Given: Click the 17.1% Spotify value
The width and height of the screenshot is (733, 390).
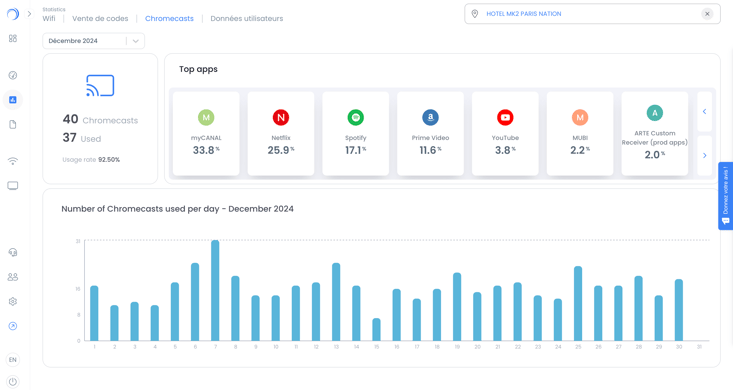Looking at the screenshot, I should [x=356, y=150].
